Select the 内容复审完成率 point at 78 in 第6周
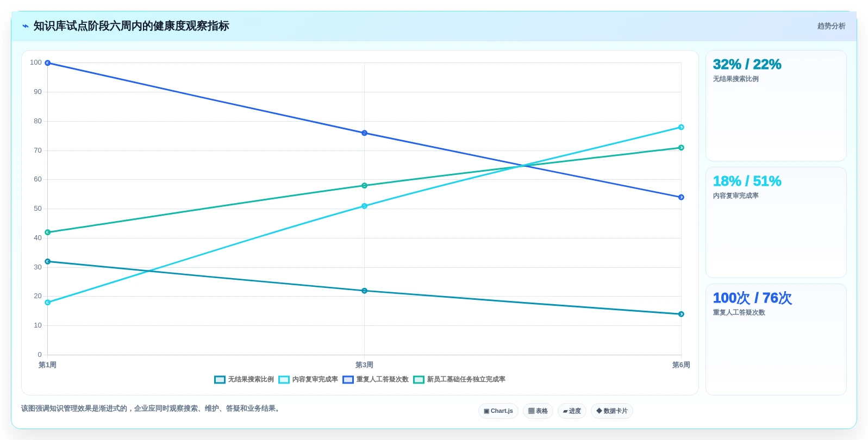This screenshot has width=868, height=440. point(681,127)
